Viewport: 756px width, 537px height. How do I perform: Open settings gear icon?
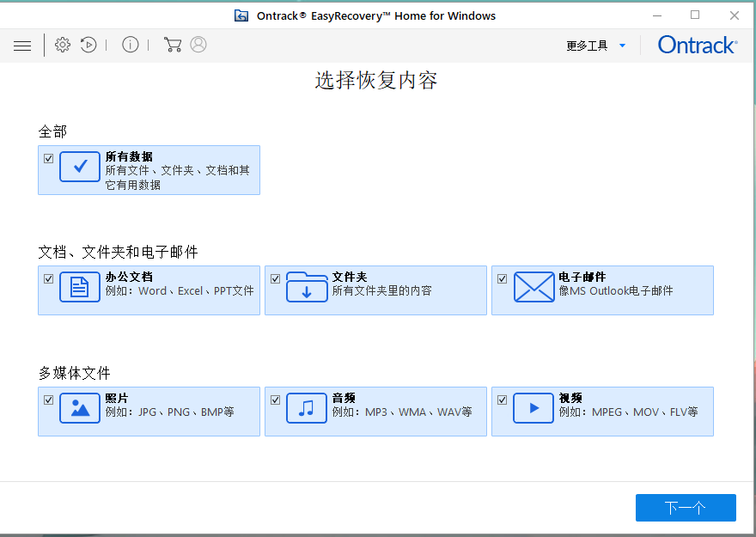(63, 45)
